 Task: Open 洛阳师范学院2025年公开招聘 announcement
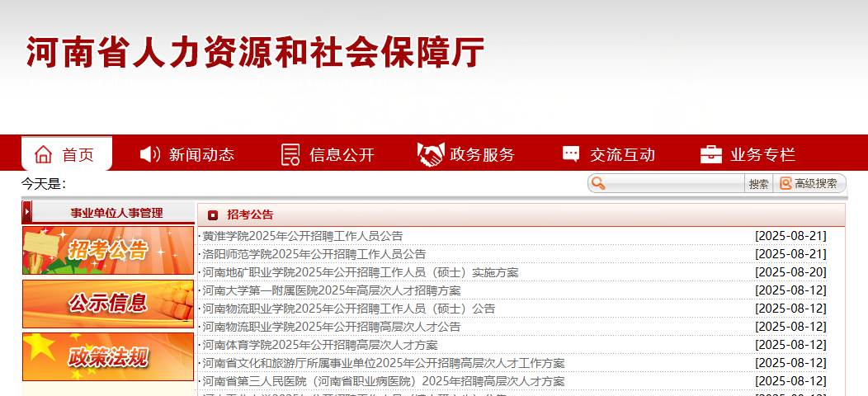point(314,254)
